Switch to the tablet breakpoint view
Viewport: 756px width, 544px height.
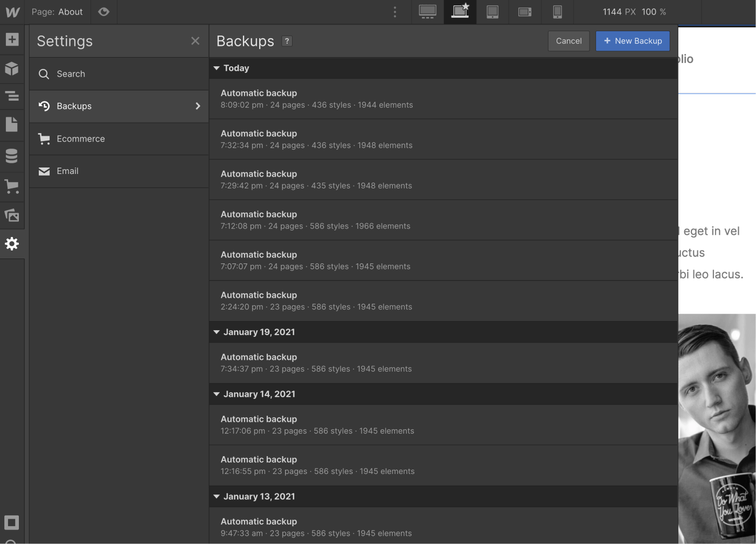click(492, 11)
